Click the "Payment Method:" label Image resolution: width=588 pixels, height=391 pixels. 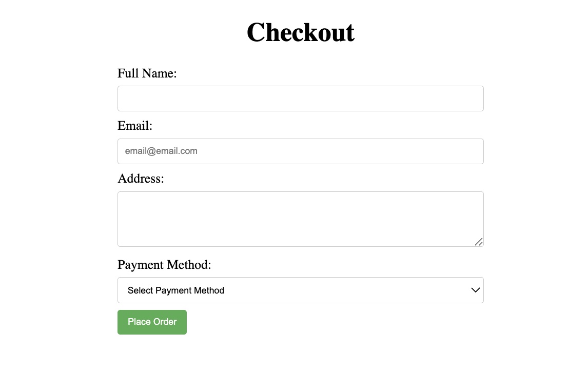click(x=164, y=265)
